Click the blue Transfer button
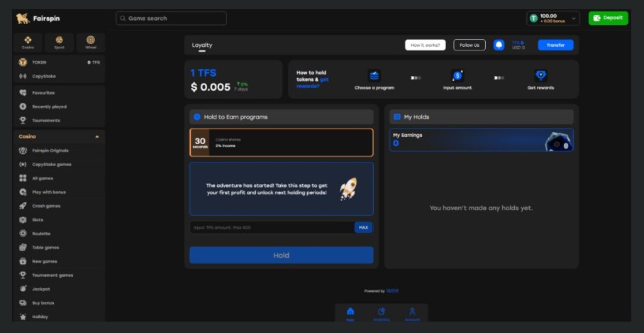The height and width of the screenshot is (333, 644). point(555,45)
